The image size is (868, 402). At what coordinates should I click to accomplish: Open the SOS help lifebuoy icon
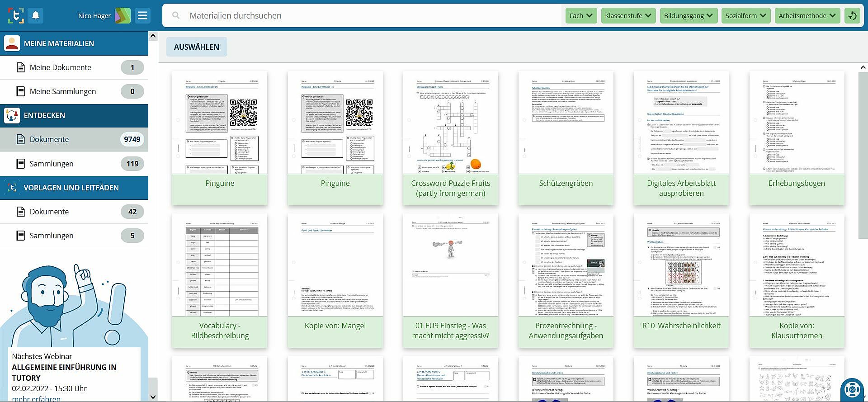coord(852,389)
